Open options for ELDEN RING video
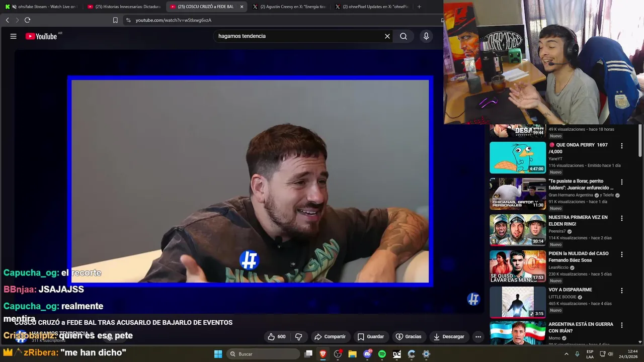This screenshot has height=362, width=644. pos(622,218)
